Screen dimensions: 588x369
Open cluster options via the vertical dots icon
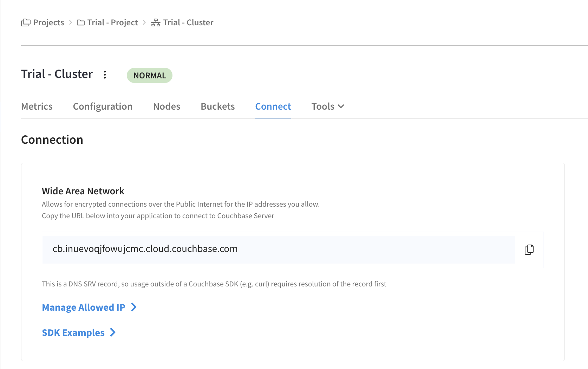105,75
